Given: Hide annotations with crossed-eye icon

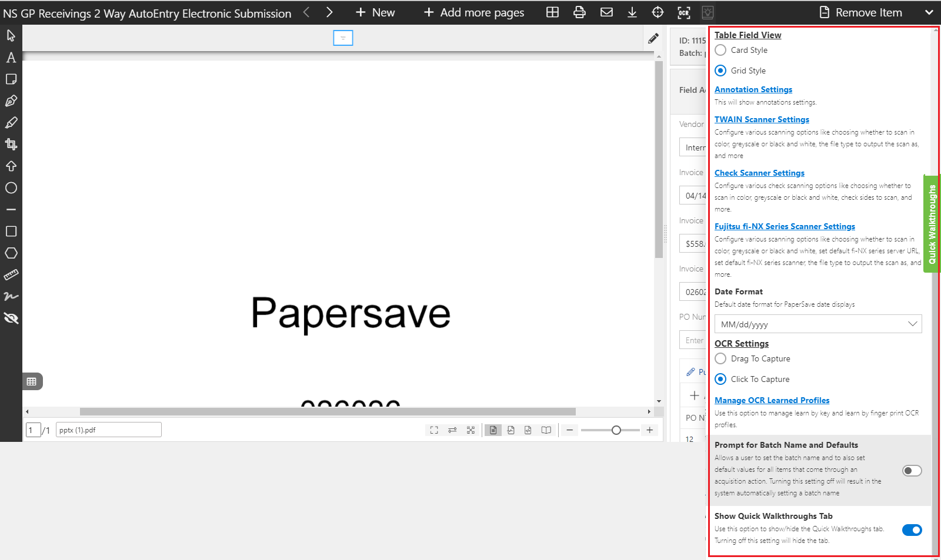Looking at the screenshot, I should point(11,318).
